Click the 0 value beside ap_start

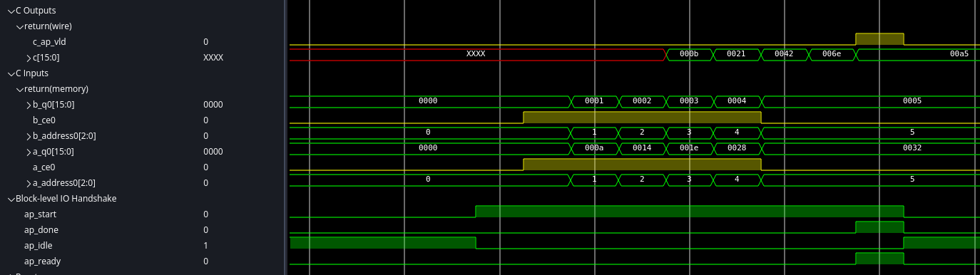(x=206, y=214)
